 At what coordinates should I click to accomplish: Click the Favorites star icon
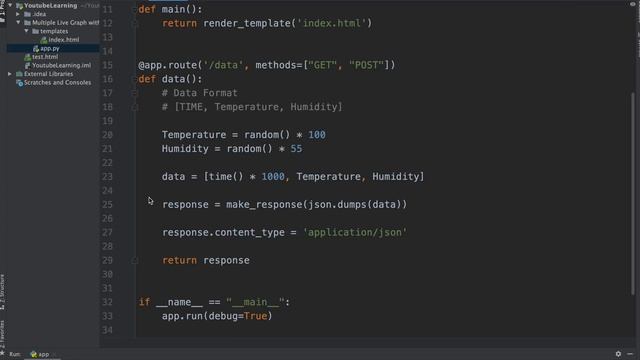pos(2,353)
